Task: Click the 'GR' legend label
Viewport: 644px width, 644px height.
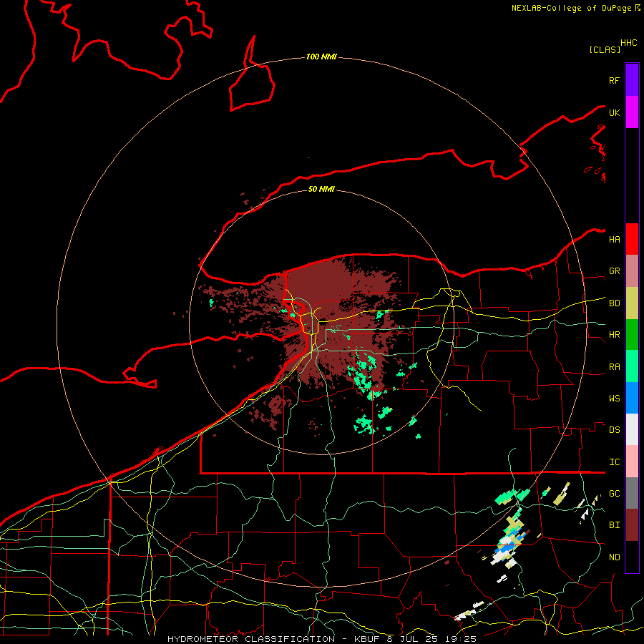Action: click(x=615, y=271)
